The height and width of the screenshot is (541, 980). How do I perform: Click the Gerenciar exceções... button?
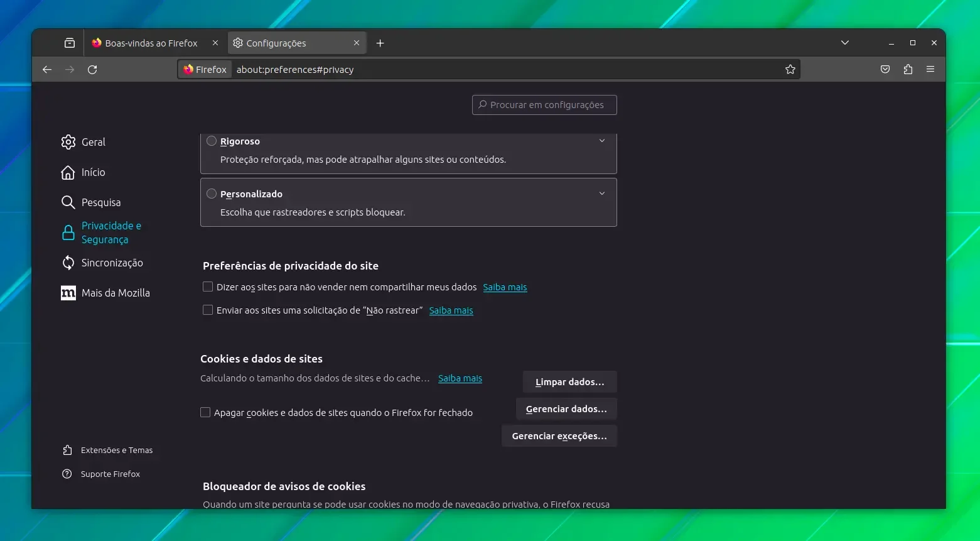pos(559,436)
